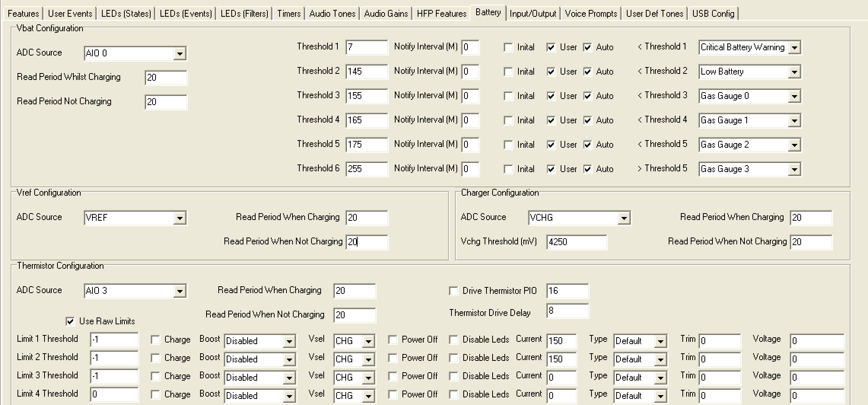Screen dimensions: 868x405
Task: Click the Read Period Whilst Charging field
Action: [166, 78]
